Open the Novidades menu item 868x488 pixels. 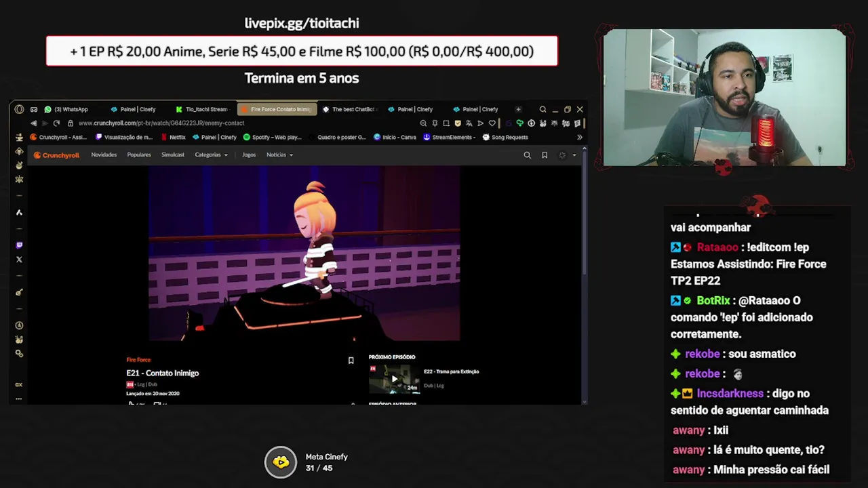(104, 155)
